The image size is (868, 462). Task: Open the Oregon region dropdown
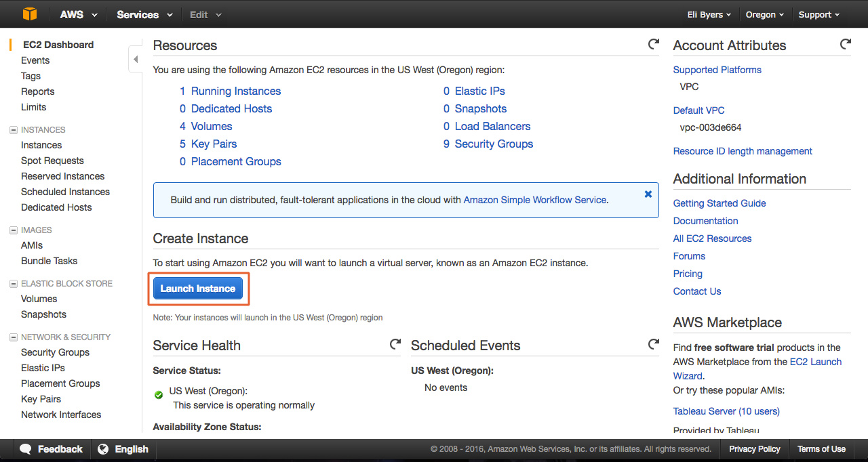point(764,14)
